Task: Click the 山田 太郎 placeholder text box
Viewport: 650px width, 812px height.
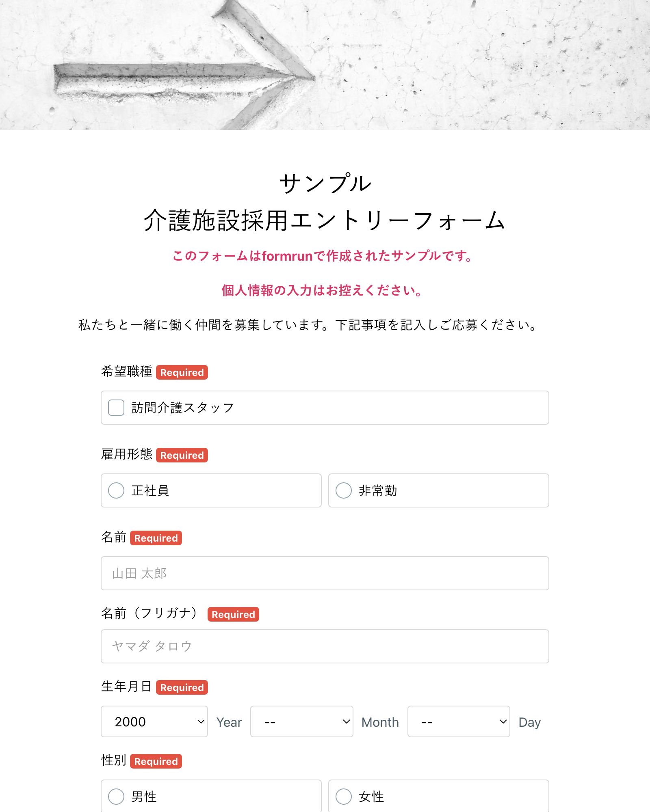Action: (325, 574)
